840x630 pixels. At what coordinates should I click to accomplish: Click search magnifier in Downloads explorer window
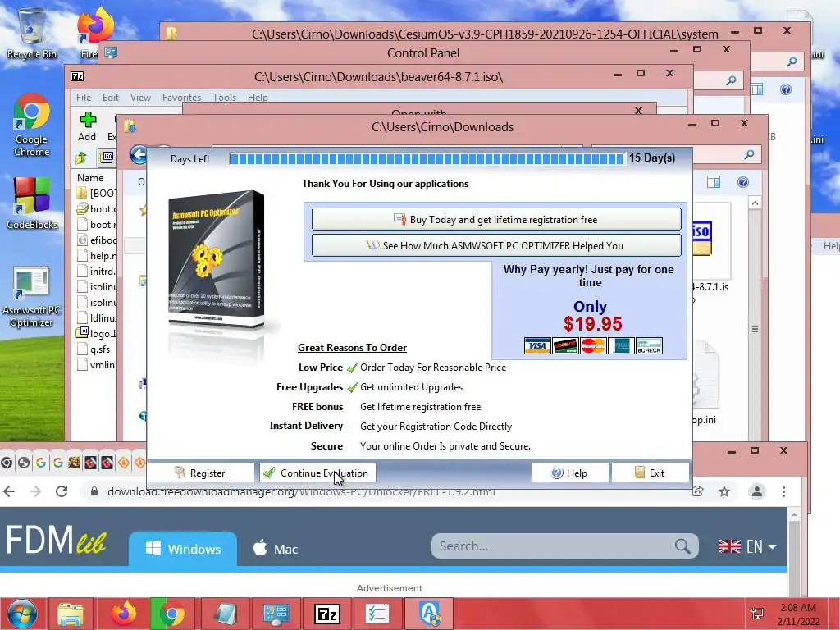749,155
